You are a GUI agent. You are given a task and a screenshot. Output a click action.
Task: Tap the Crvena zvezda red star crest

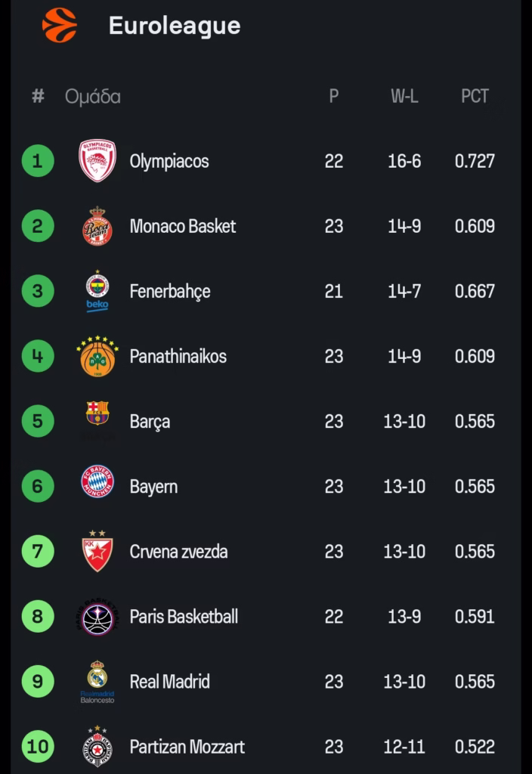97,551
